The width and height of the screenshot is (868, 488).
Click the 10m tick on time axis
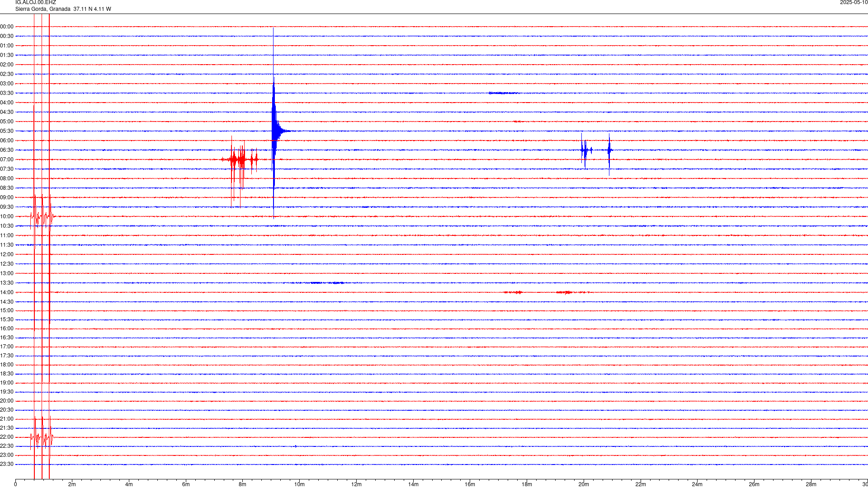299,484
